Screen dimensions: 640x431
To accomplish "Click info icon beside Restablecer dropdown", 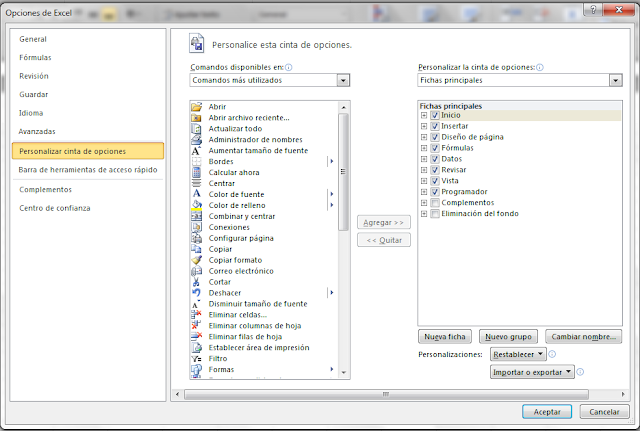I will (552, 354).
